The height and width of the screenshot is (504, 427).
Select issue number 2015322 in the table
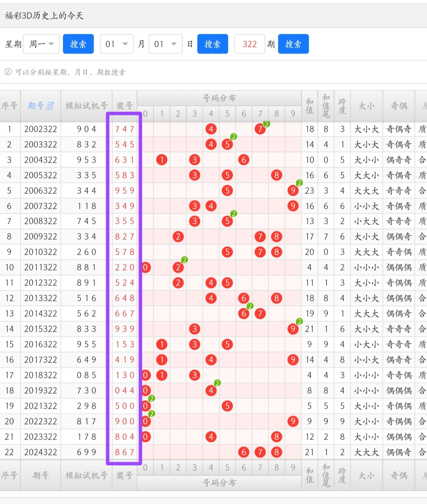pyautogui.click(x=40, y=329)
